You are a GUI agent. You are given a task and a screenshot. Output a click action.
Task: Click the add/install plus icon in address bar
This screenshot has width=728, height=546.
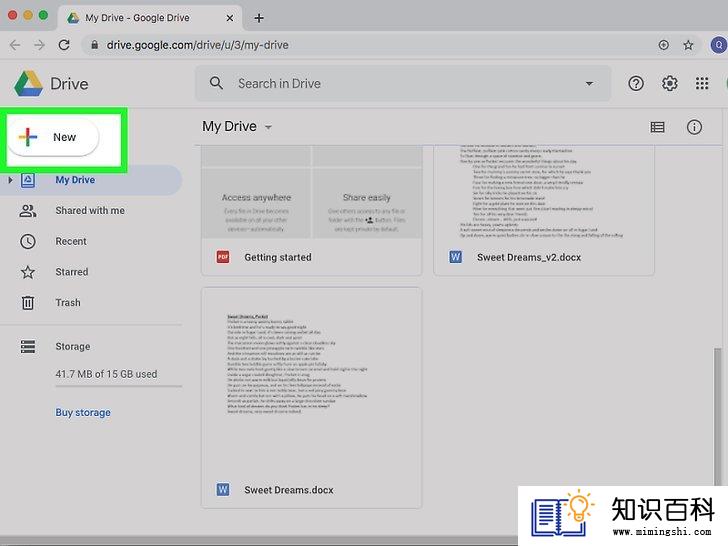(x=663, y=45)
